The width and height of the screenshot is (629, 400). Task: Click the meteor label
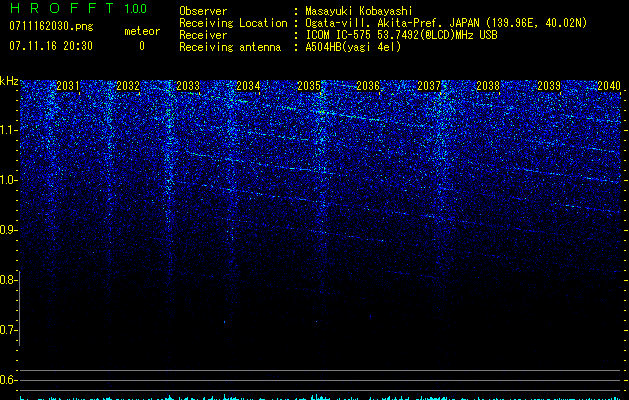click(142, 31)
